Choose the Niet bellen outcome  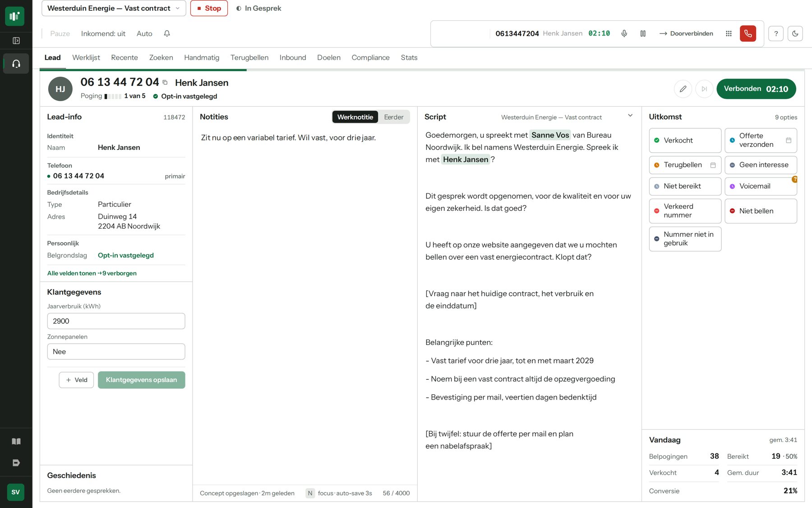tap(761, 211)
